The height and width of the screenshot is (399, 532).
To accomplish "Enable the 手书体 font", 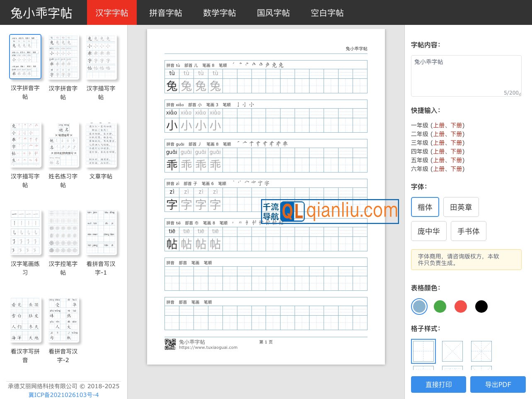I will pyautogui.click(x=468, y=231).
